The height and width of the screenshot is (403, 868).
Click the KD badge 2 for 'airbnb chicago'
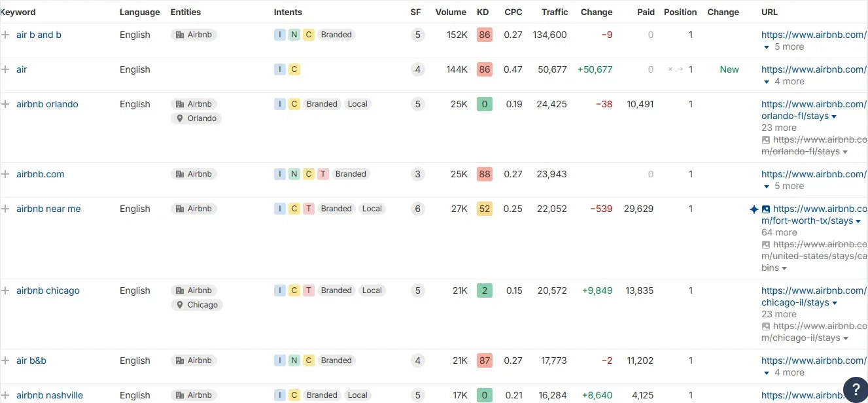(484, 290)
